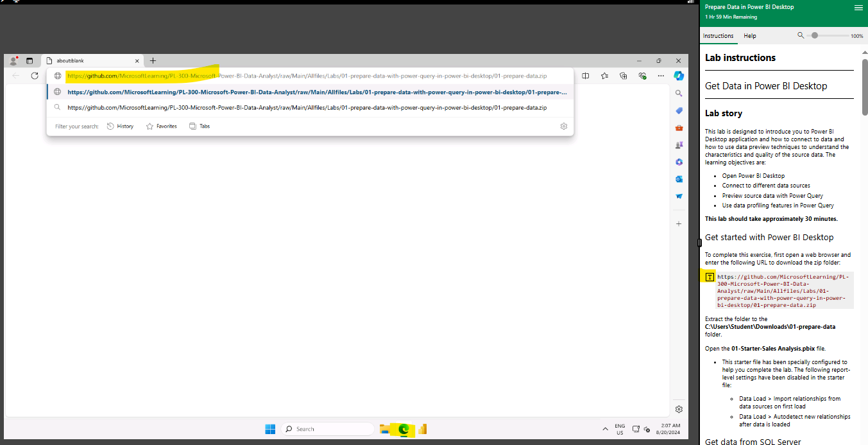Open the ENG US language indicator
Viewport: 868px width, 445px height.
pyautogui.click(x=620, y=429)
